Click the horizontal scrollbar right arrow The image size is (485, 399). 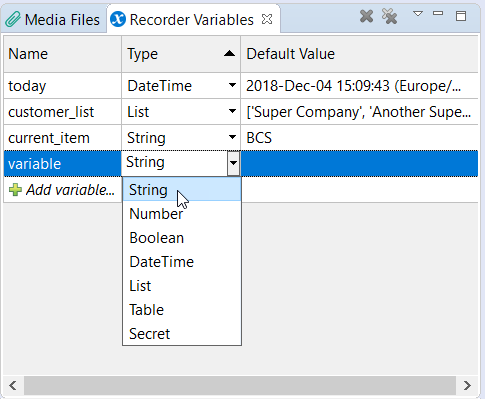pyautogui.click(x=467, y=386)
